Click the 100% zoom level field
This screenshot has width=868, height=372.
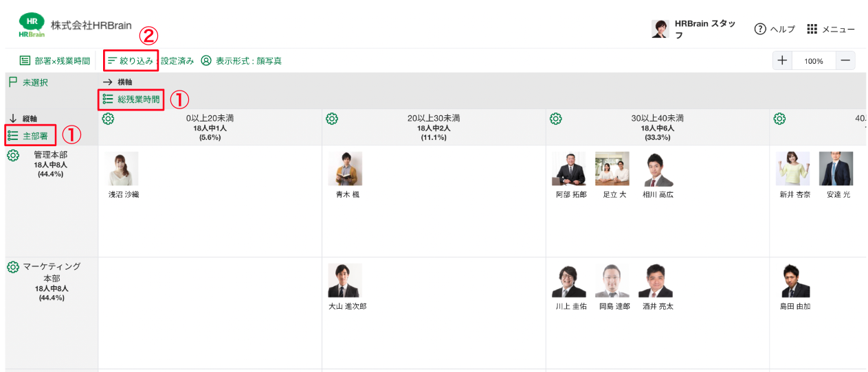tap(814, 60)
